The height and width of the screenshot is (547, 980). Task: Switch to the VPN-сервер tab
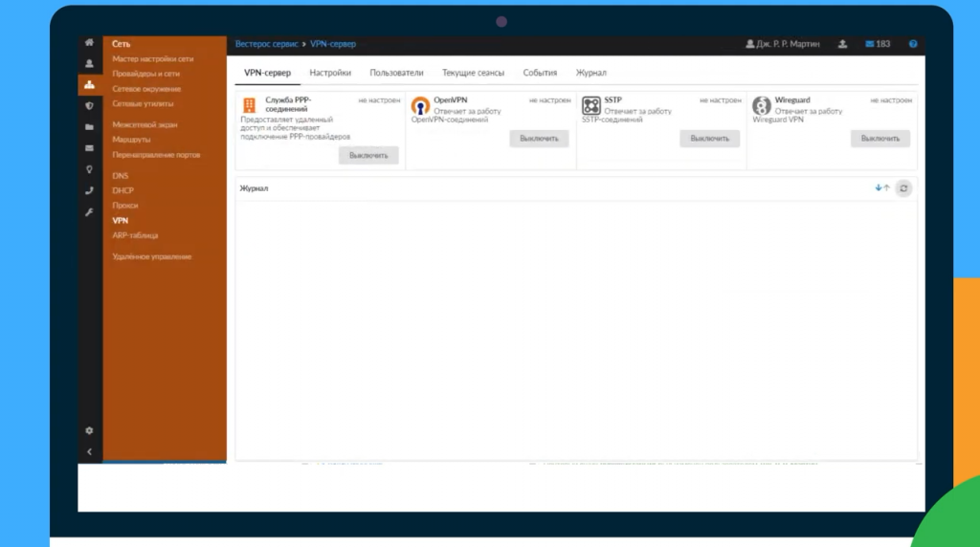(x=268, y=73)
